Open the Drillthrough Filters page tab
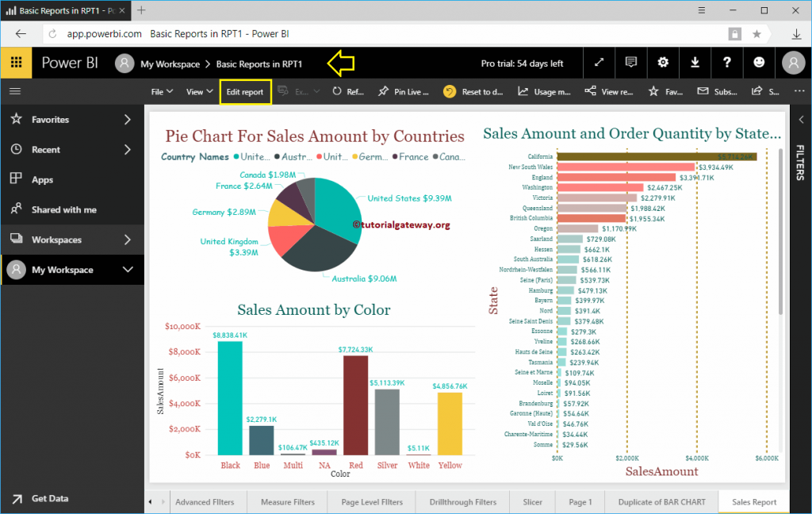 coord(462,501)
